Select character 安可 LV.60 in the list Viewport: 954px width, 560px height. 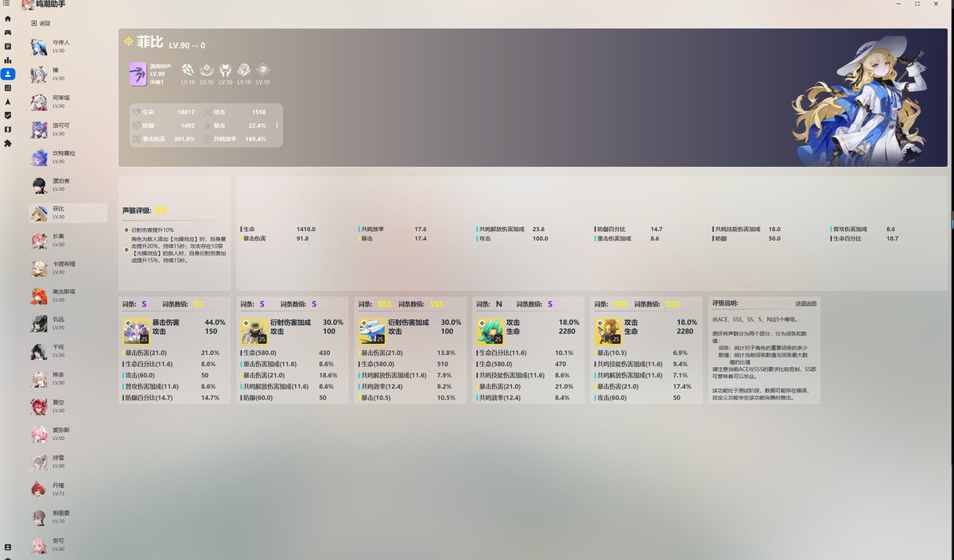tap(68, 545)
